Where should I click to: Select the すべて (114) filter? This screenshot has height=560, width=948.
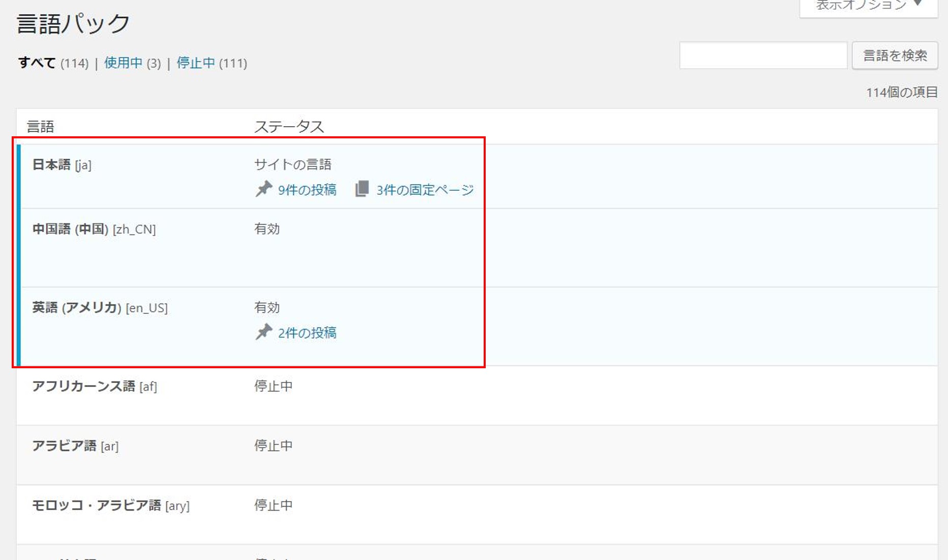53,63
